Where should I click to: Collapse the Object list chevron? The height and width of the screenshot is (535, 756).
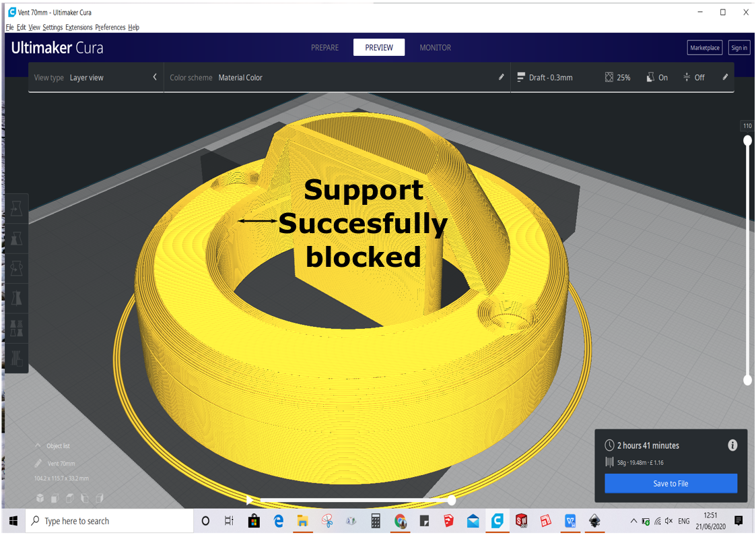(x=38, y=445)
